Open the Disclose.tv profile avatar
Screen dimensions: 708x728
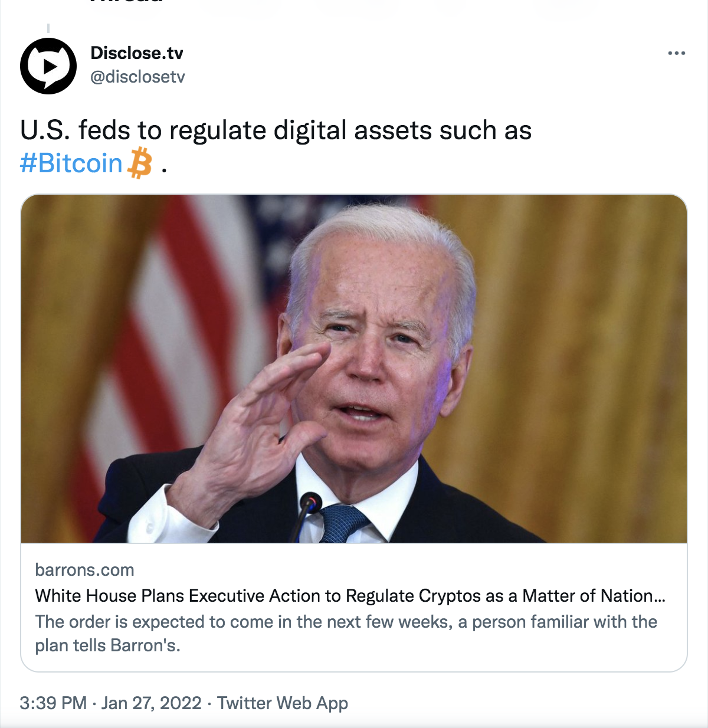pos(48,66)
